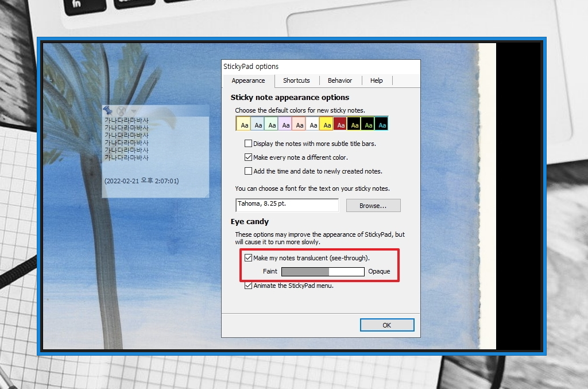Open the sticky note's dropdown arrow menu

click(x=133, y=111)
